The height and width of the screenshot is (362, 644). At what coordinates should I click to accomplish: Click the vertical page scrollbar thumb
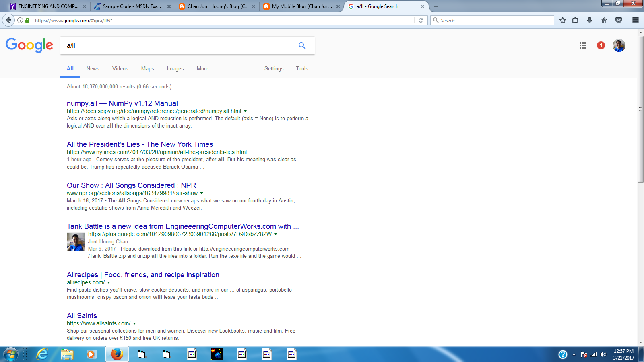[x=640, y=109]
